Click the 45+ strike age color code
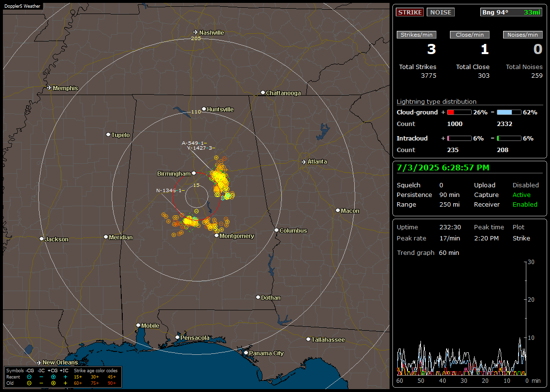 coord(112,377)
